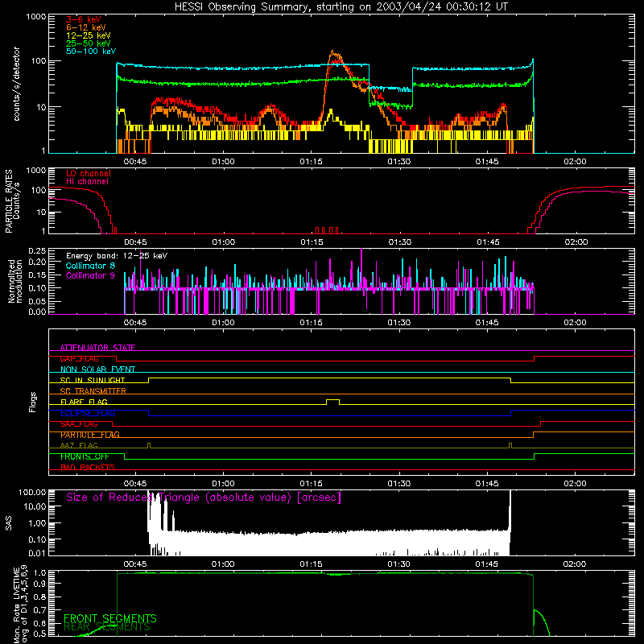Select the SC_IN_SUNLIGHT flag label

pos(93,380)
